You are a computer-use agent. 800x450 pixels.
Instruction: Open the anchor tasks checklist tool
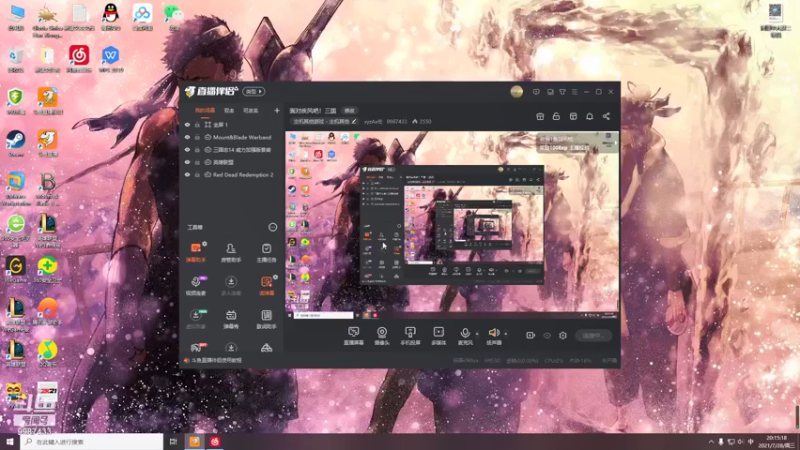pos(266,253)
